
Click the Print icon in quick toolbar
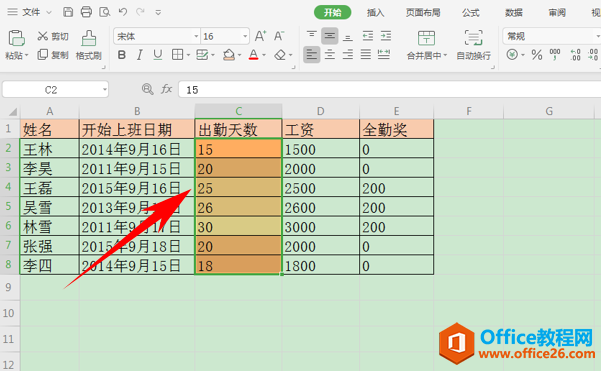(86, 12)
